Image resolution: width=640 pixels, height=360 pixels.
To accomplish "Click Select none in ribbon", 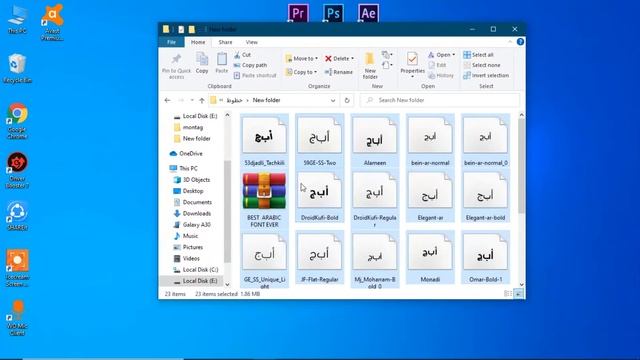I will [x=482, y=65].
